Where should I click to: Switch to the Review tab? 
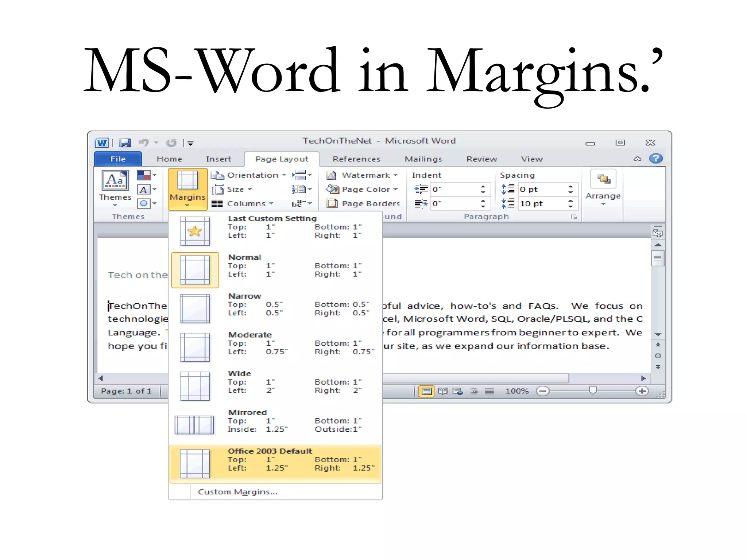(481, 159)
